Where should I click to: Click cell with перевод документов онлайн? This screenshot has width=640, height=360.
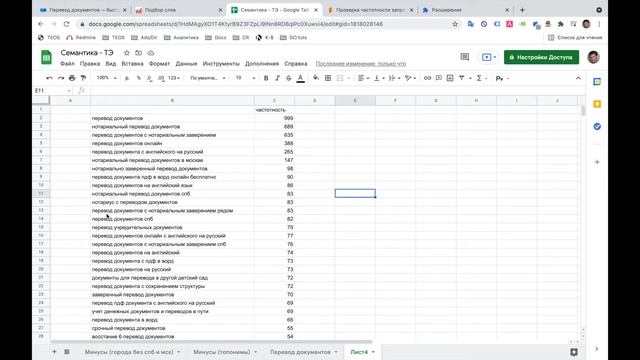coord(172,143)
